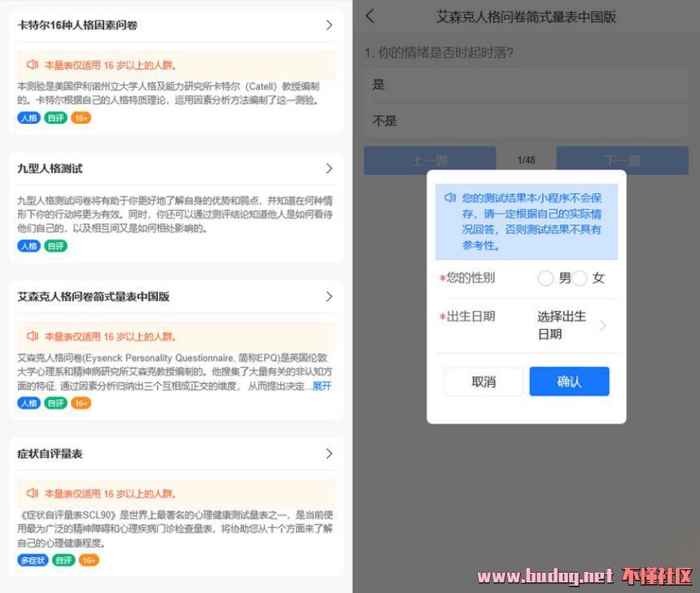The height and width of the screenshot is (593, 700).
Task: Open 九型人格测试 via its arrow
Action: [329, 169]
